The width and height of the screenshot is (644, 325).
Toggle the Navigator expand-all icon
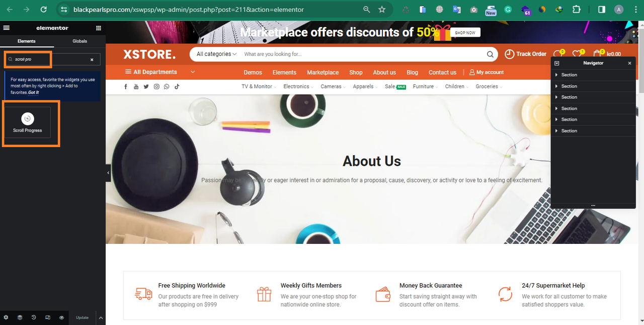click(557, 63)
